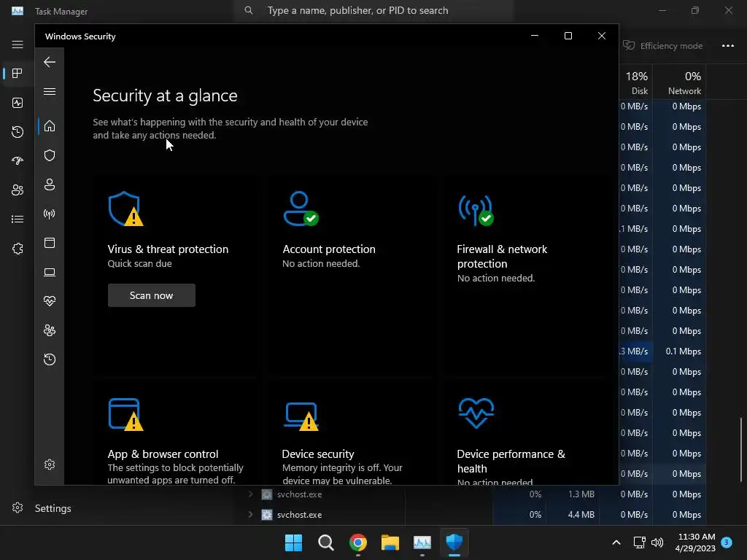The width and height of the screenshot is (747, 560).
Task: Select Task Manager App history icon
Action: click(x=18, y=132)
